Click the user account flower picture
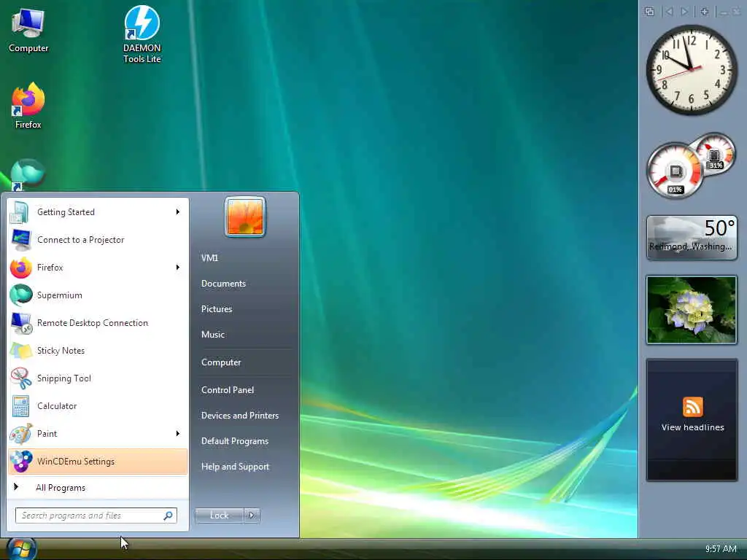 [x=245, y=217]
